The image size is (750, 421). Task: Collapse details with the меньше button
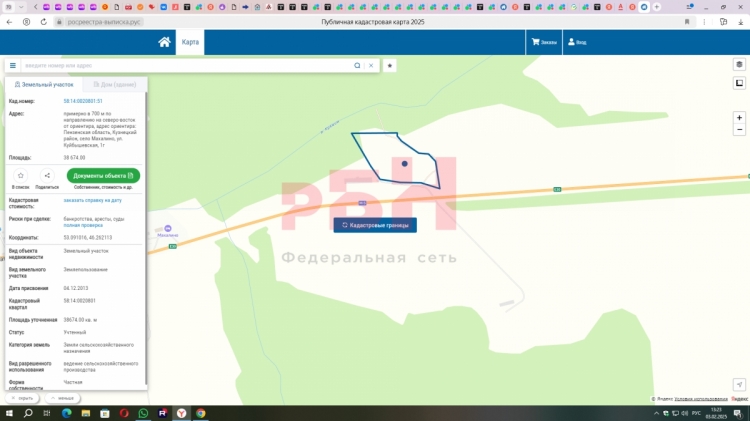coord(61,398)
